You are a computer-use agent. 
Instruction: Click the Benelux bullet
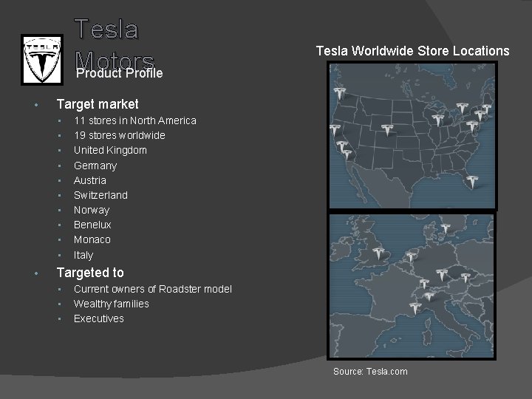point(92,225)
